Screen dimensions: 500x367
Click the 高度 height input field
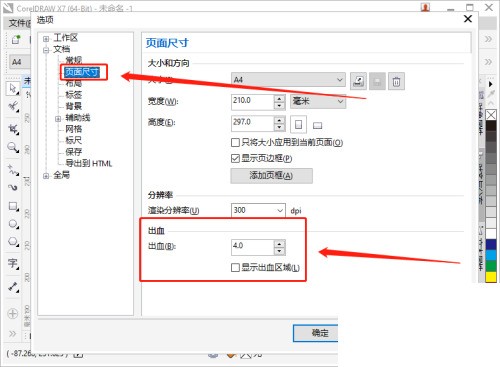click(x=253, y=123)
